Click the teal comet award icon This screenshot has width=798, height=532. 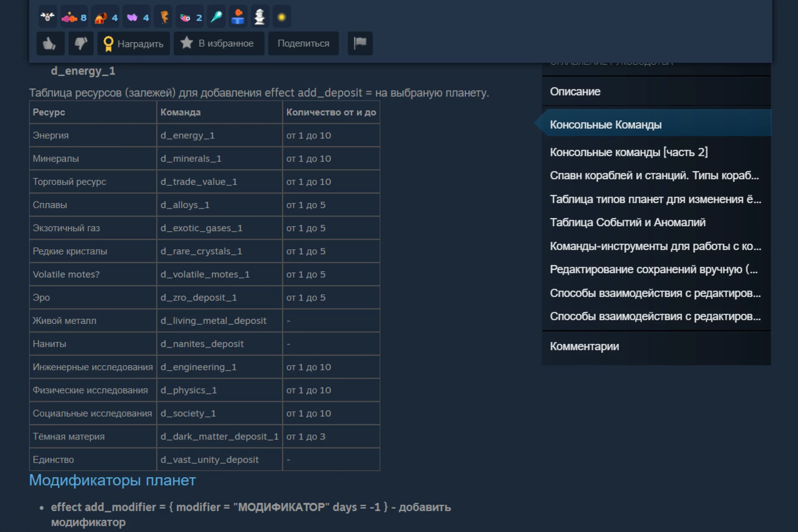tap(216, 17)
